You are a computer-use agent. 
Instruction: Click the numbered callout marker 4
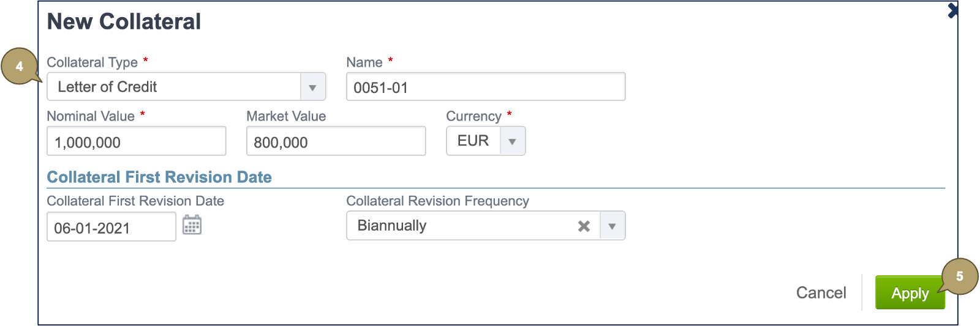[20, 66]
